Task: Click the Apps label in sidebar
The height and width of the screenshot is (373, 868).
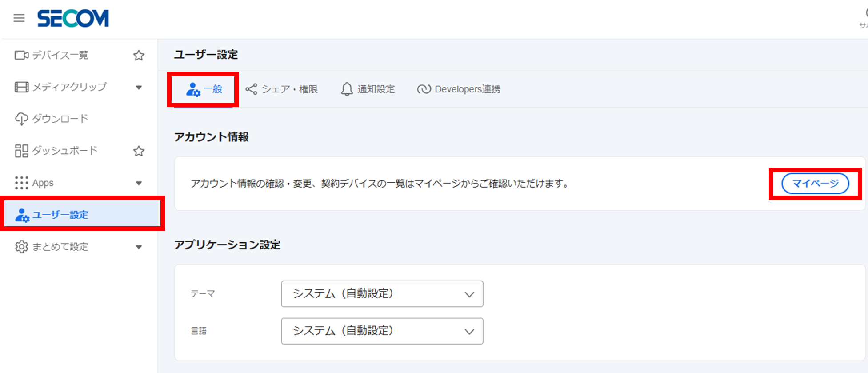Action: [x=43, y=183]
